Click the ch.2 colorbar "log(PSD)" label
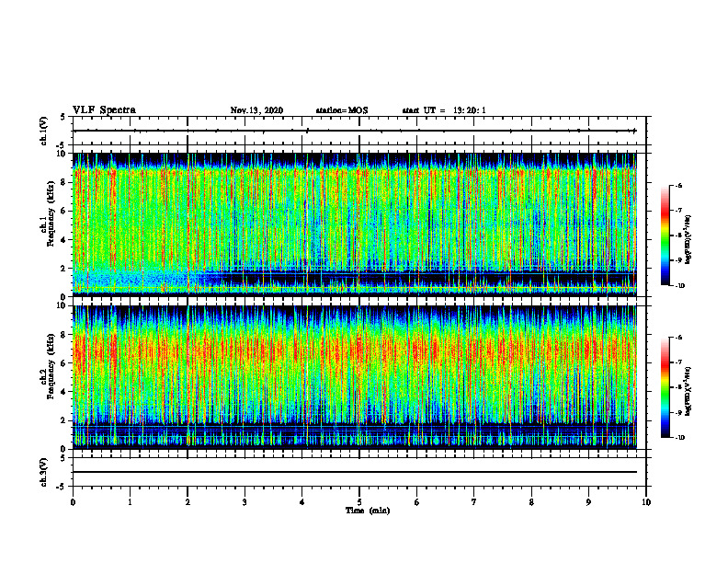728x563 pixels. pos(688,390)
